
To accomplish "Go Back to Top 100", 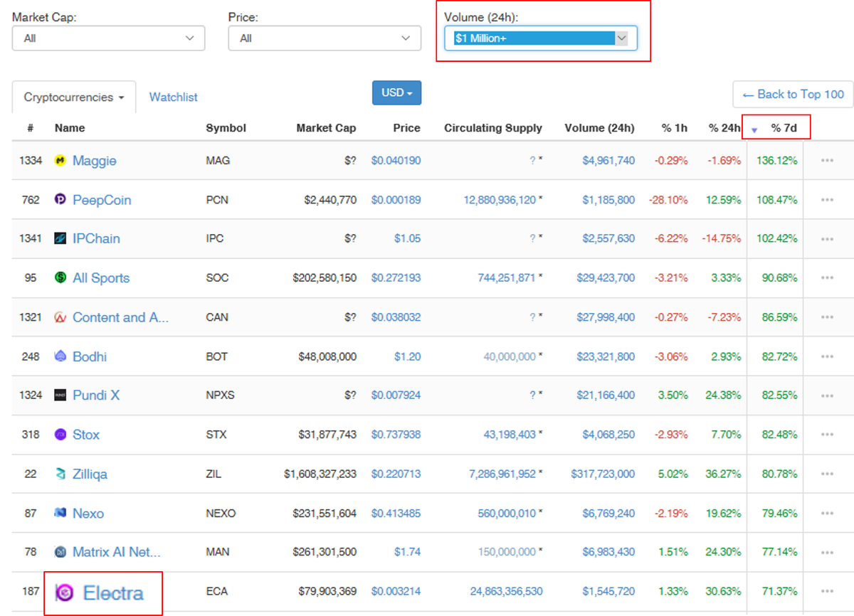I will coord(793,94).
